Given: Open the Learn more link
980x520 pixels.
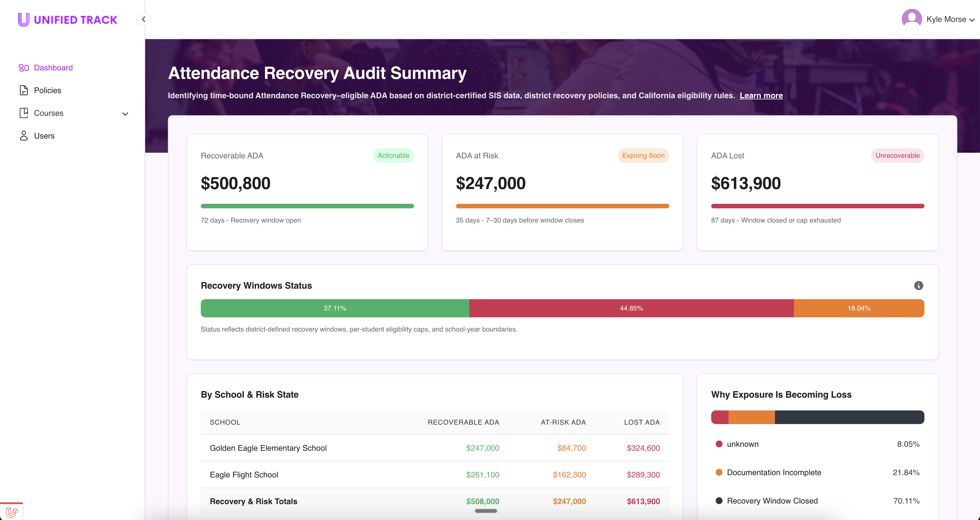Looking at the screenshot, I should click(761, 96).
